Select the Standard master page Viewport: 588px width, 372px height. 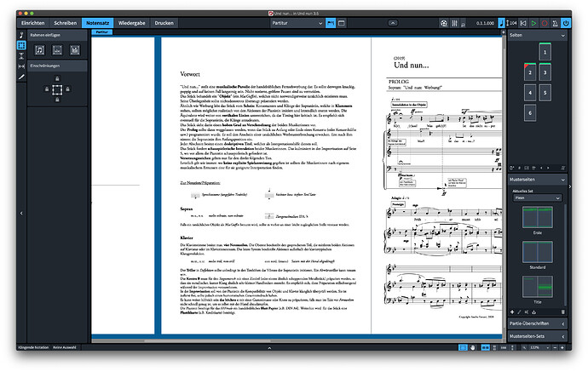pyautogui.click(x=538, y=252)
